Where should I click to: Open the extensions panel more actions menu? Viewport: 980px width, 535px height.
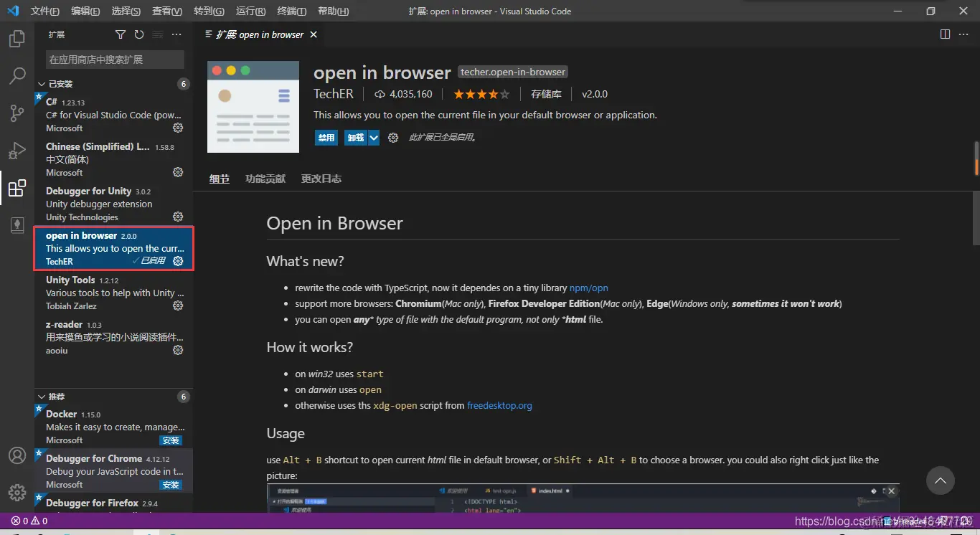(176, 34)
